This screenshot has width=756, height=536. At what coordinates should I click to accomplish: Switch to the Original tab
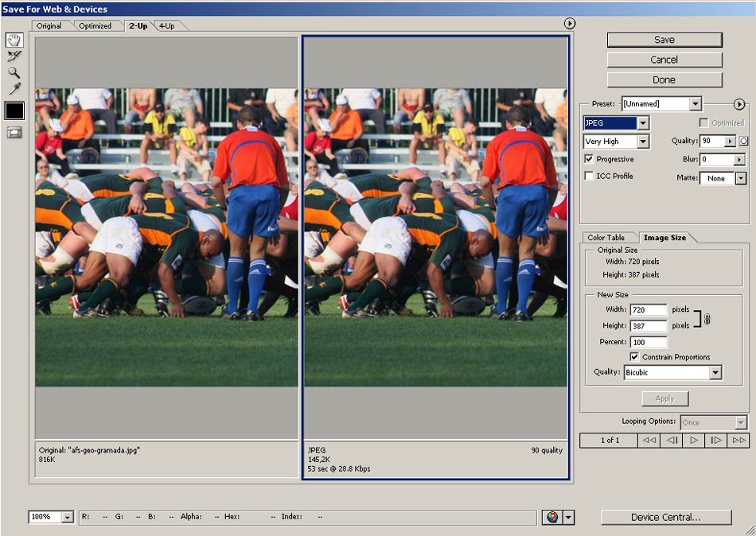point(49,26)
